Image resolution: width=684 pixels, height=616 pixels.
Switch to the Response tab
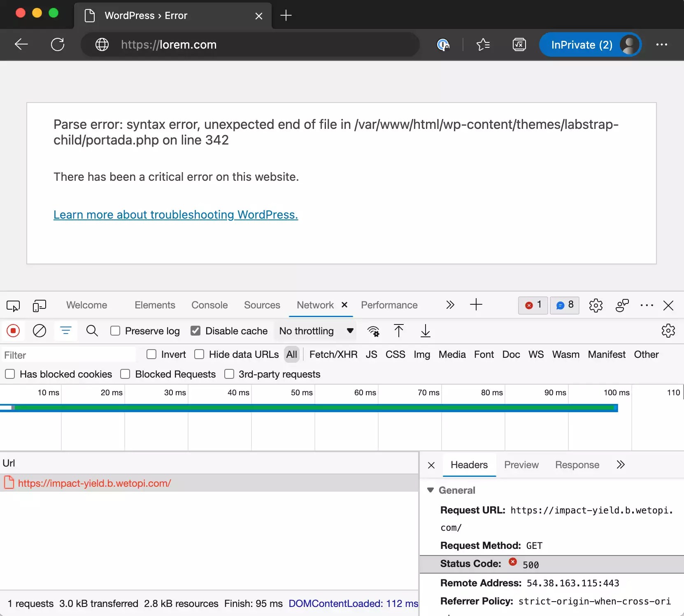[x=577, y=465]
